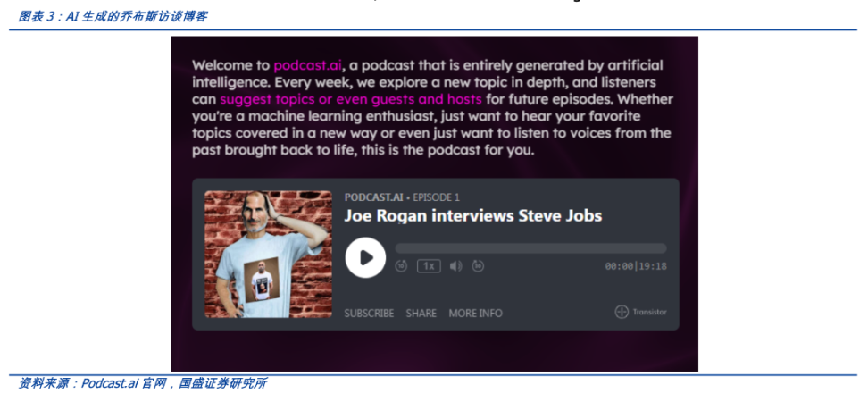The height and width of the screenshot is (410, 868).
Task: Select the PODCAST.AI • EPISODE 1 label
Action: [402, 197]
